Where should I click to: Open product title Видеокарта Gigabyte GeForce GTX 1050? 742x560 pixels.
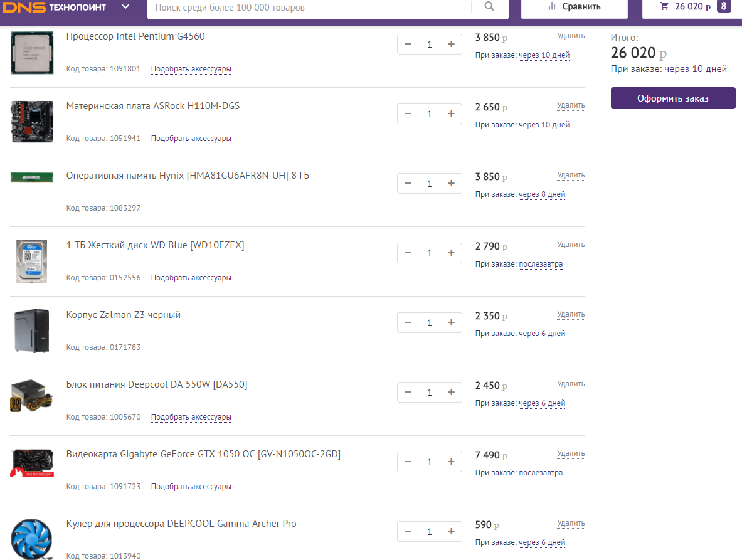(x=203, y=454)
